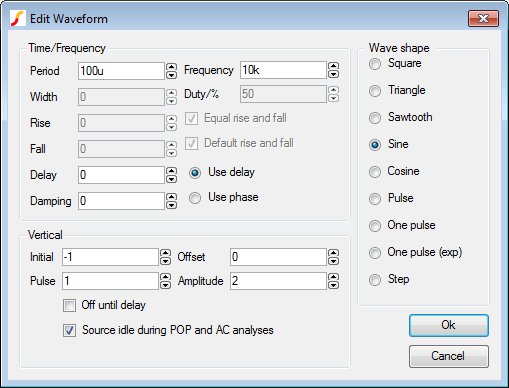509x388 pixels.
Task: Pick Sawtooth wave shape
Action: click(x=375, y=118)
